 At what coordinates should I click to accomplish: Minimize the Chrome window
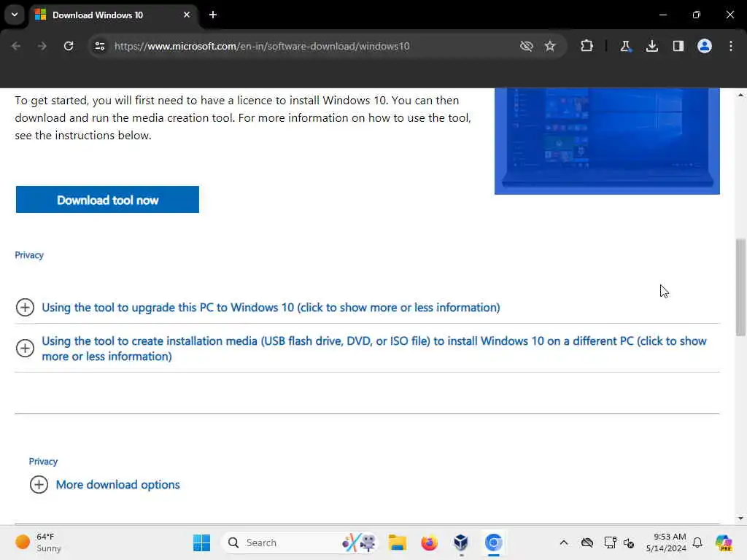(x=662, y=15)
